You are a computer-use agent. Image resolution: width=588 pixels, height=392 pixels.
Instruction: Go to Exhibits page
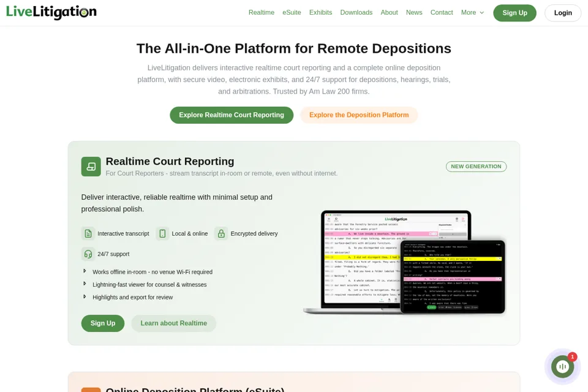[320, 12]
